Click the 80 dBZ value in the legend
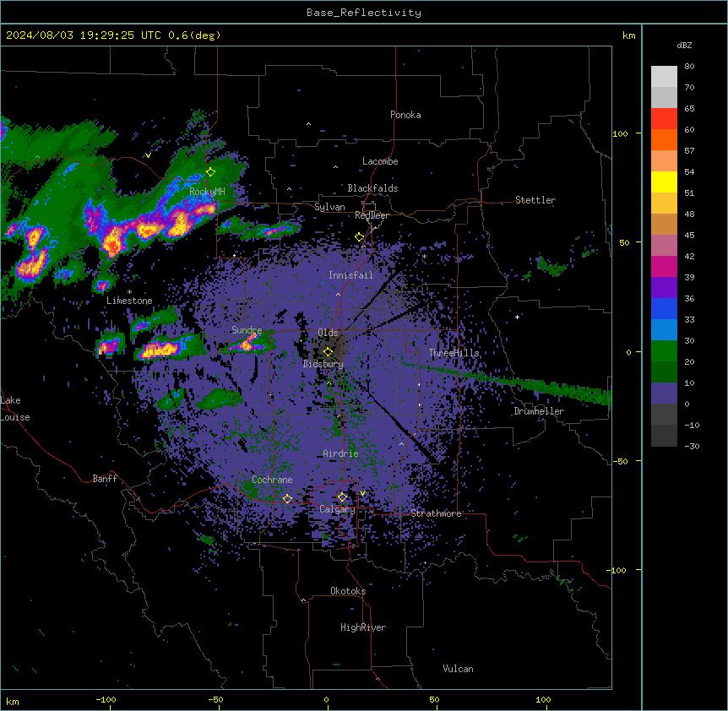This screenshot has width=728, height=711. click(x=689, y=67)
